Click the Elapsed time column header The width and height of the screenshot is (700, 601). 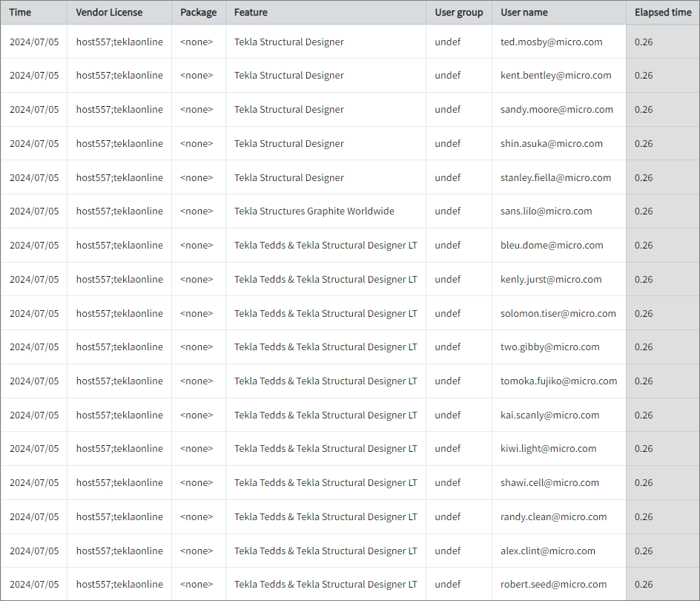662,12
